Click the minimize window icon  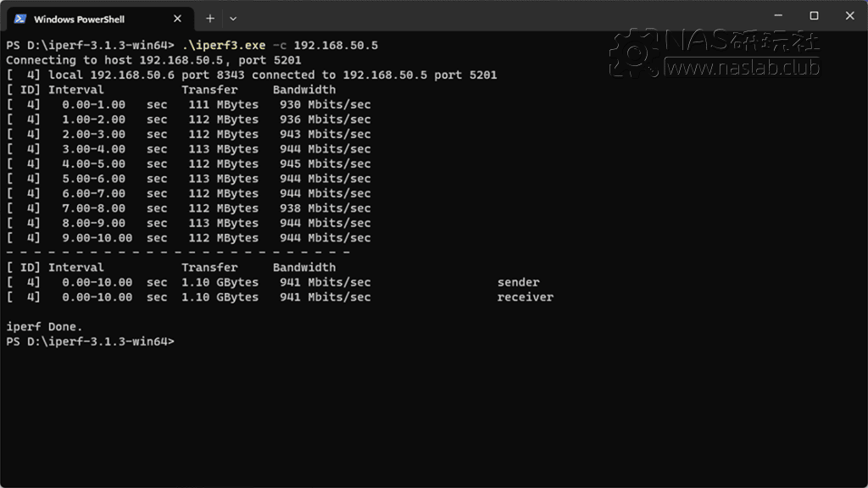777,15
